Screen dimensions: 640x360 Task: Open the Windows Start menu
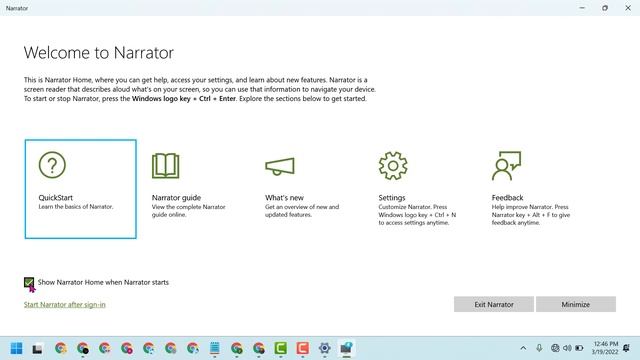pyautogui.click(x=16, y=348)
